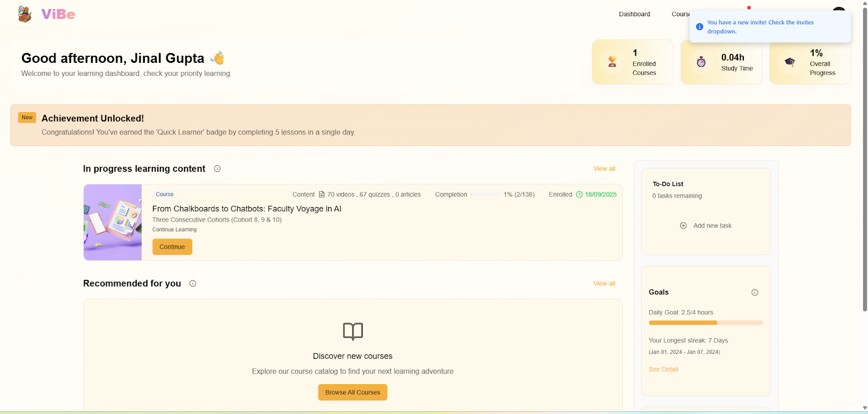
Task: Click the info icon in invite notification
Action: point(699,27)
